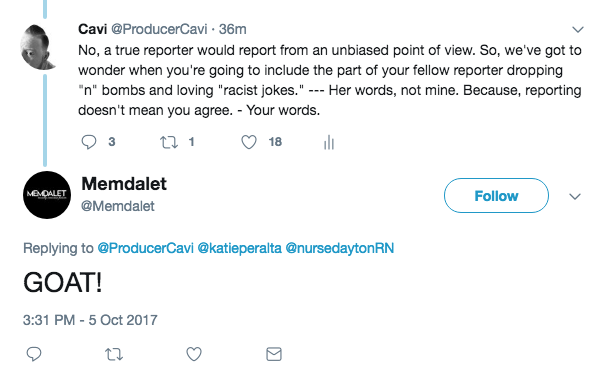Retweet Memdalet's GOAT tweet
Viewport: 598px width, 379px height.
click(x=114, y=355)
